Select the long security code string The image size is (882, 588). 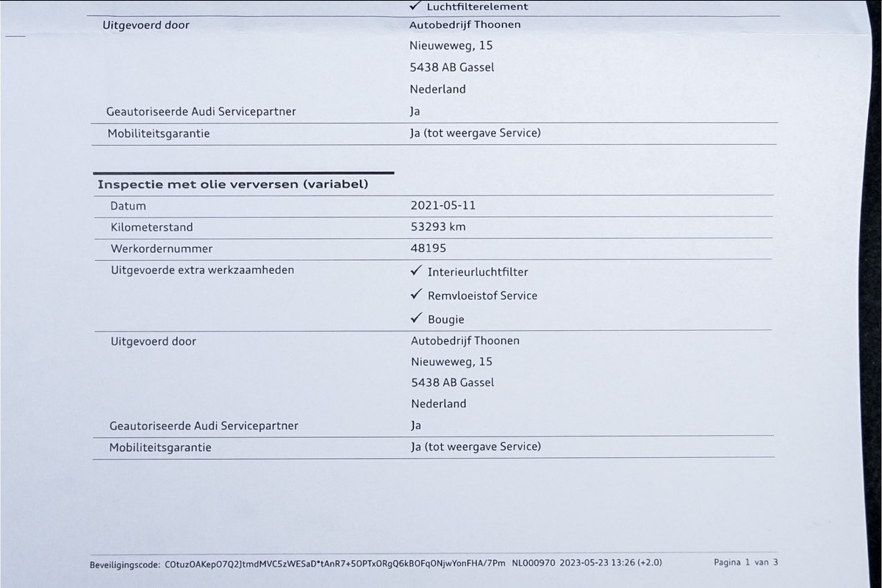pyautogui.click(x=336, y=563)
